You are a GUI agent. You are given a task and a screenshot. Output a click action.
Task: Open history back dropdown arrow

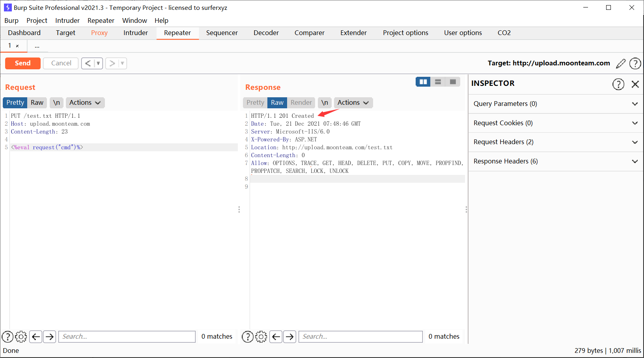coord(98,63)
